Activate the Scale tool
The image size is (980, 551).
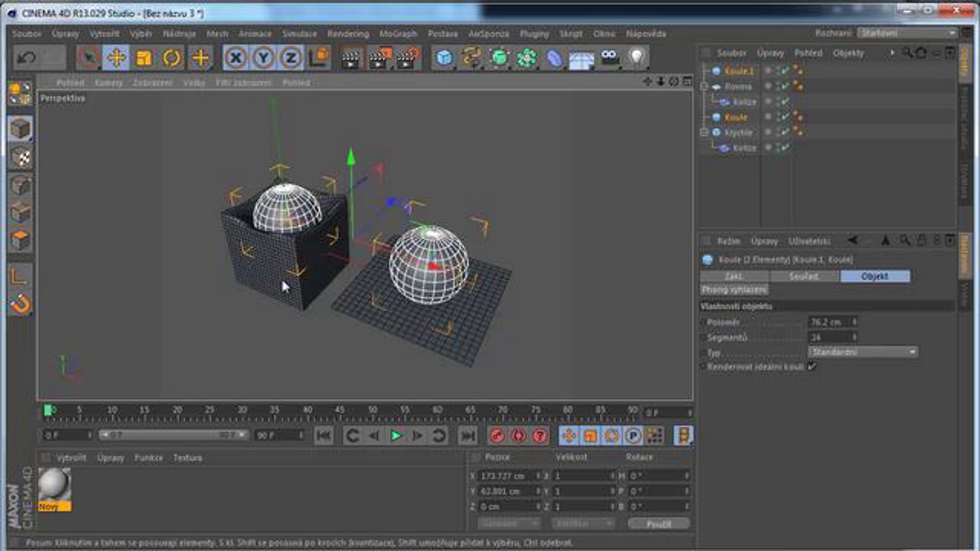pyautogui.click(x=144, y=58)
